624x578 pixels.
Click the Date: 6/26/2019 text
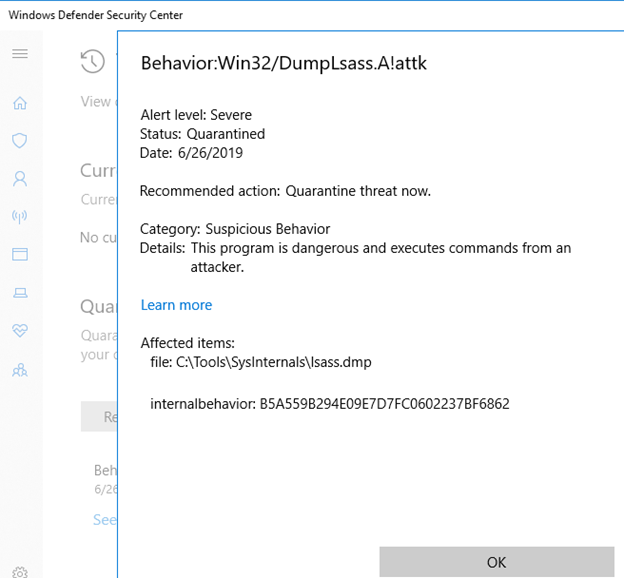tap(191, 153)
